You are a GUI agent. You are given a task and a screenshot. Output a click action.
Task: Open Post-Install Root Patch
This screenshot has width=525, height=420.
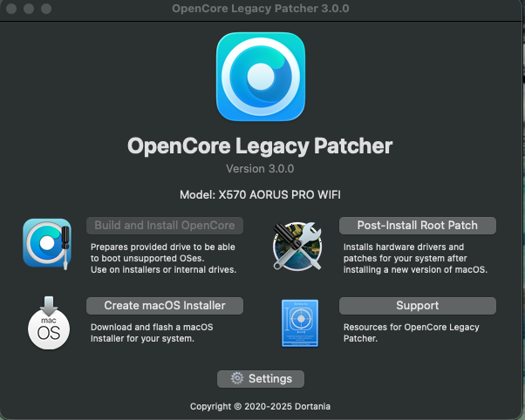(418, 226)
